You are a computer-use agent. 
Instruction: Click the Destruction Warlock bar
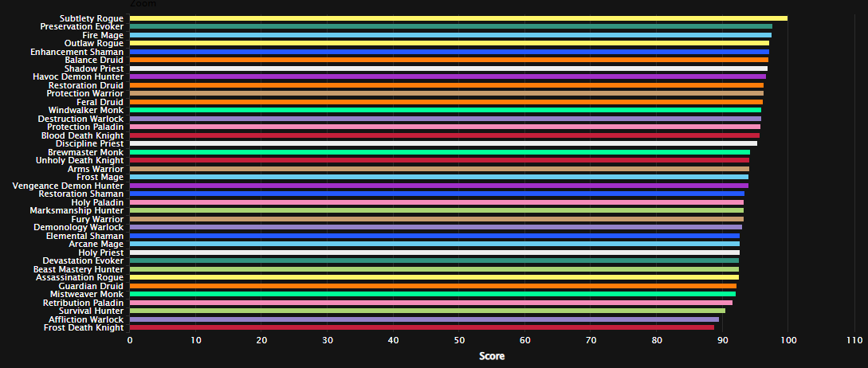coord(445,119)
